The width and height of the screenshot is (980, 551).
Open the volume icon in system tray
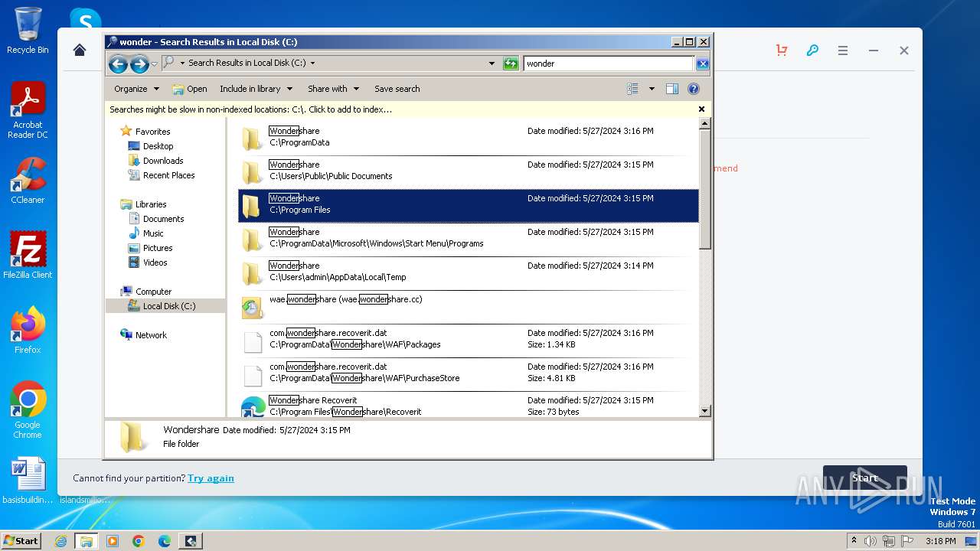(871, 541)
